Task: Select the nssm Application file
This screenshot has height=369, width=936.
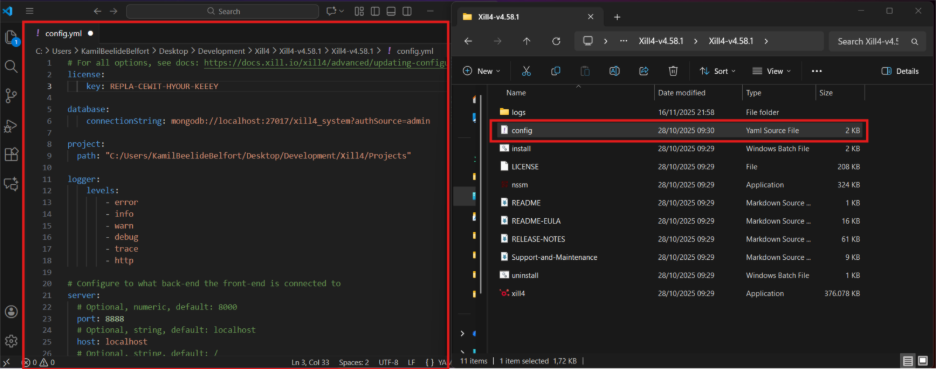Action: point(678,184)
